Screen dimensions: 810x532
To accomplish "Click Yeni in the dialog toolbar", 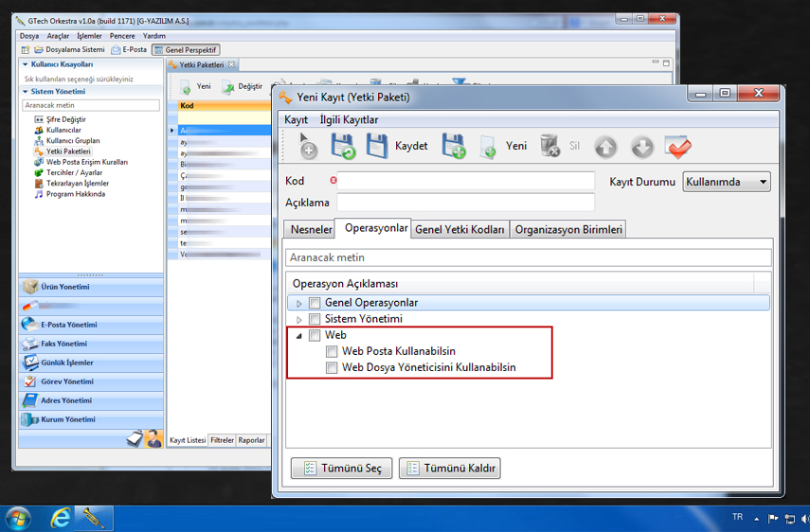I will point(504,146).
